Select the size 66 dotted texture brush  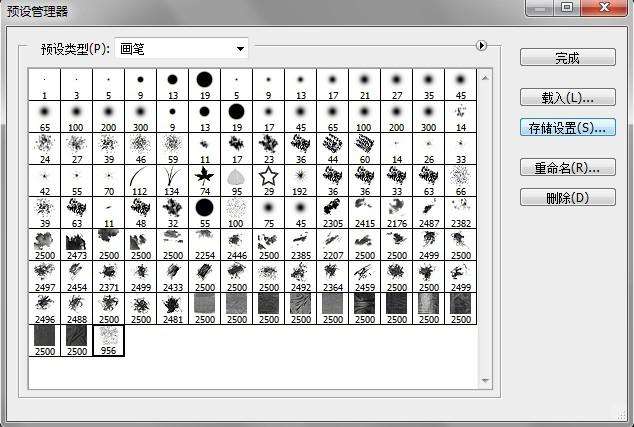(x=461, y=180)
